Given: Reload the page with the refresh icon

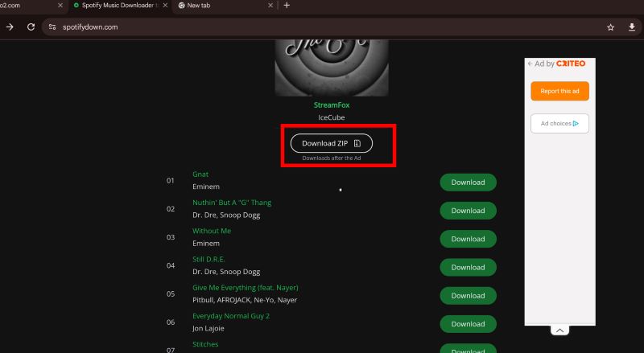Looking at the screenshot, I should point(31,27).
